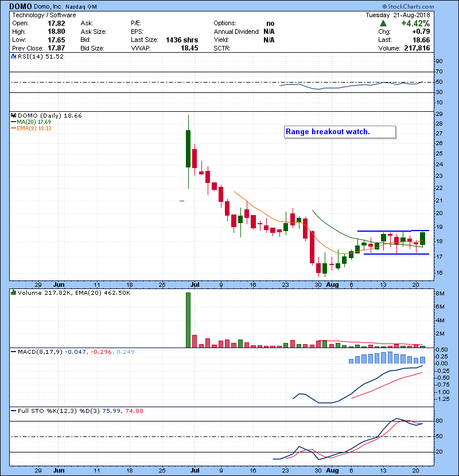Click the 'DOMO (Daily) 18.66' chart label
This screenshot has height=476, width=459.
pos(50,116)
